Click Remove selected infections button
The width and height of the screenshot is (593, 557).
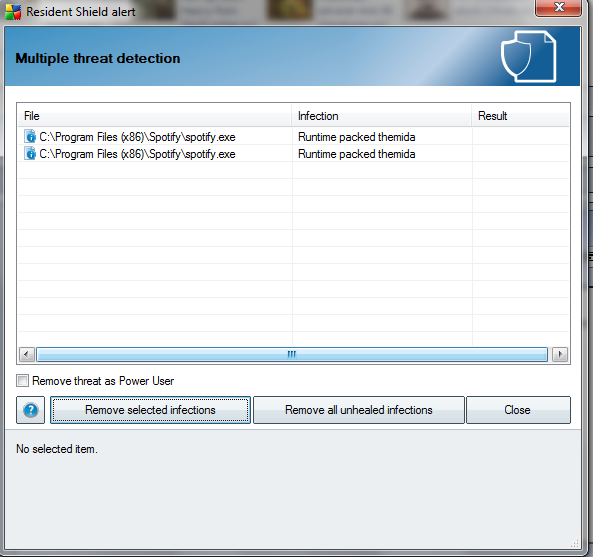pos(151,410)
